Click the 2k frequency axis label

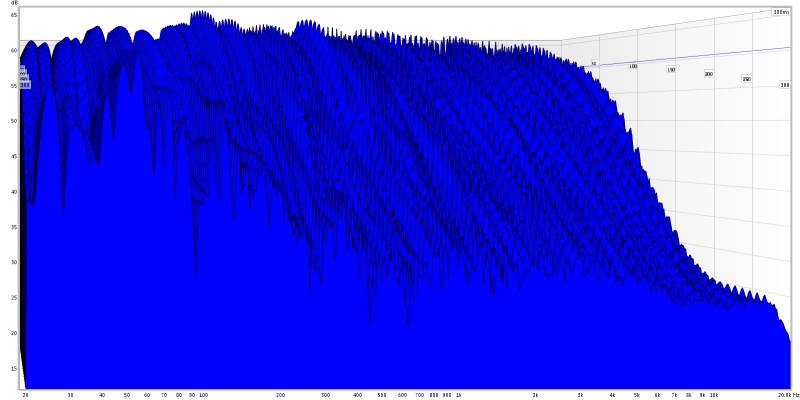[536, 395]
